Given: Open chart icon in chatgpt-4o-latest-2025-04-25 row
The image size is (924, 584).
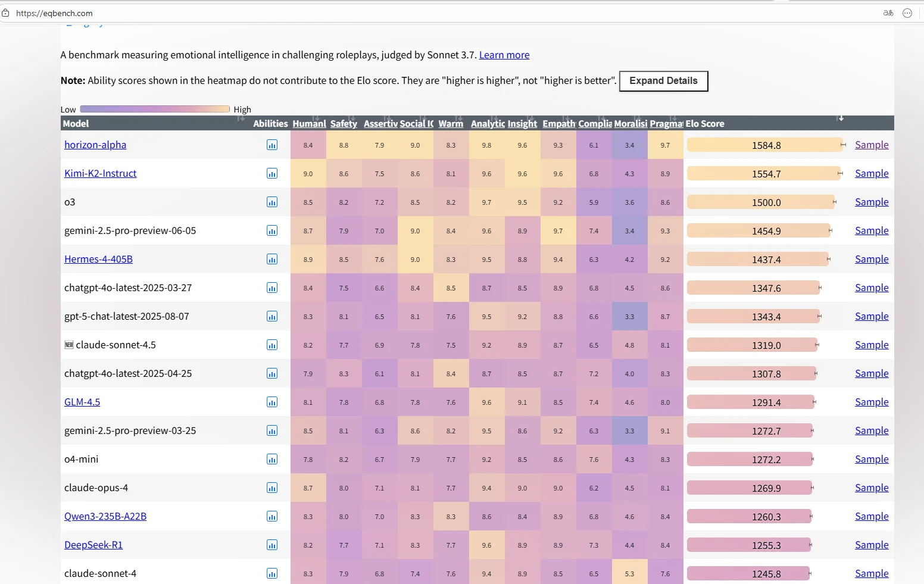Looking at the screenshot, I should (x=272, y=374).
